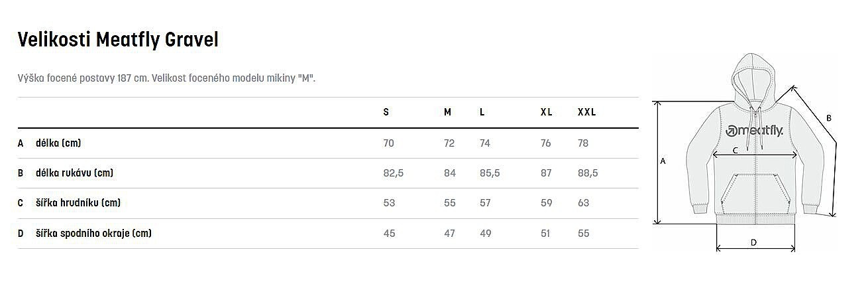Click the Velikosti Meatfly Gravel heading

coord(118,40)
